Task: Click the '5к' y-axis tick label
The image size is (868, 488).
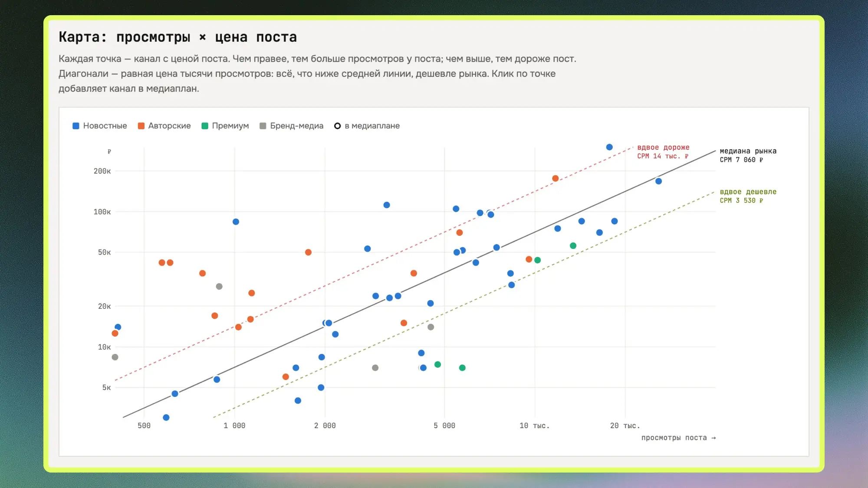Action: pos(106,387)
